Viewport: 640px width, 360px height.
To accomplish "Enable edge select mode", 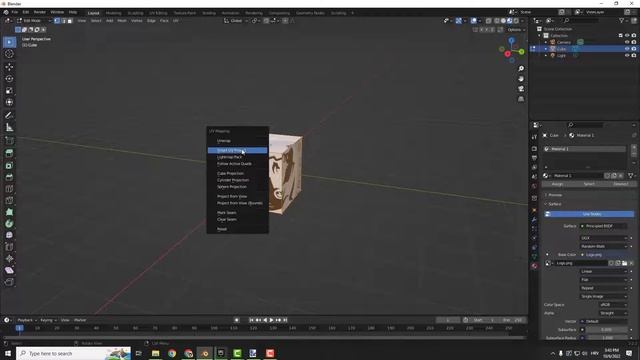I will pos(63,20).
